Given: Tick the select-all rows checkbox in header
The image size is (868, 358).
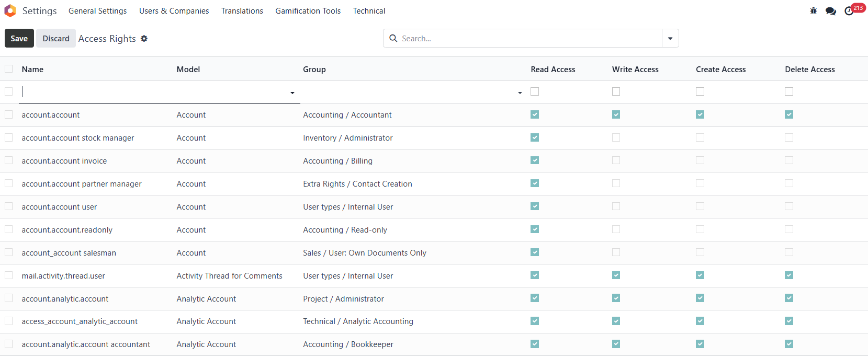Looking at the screenshot, I should (x=9, y=69).
